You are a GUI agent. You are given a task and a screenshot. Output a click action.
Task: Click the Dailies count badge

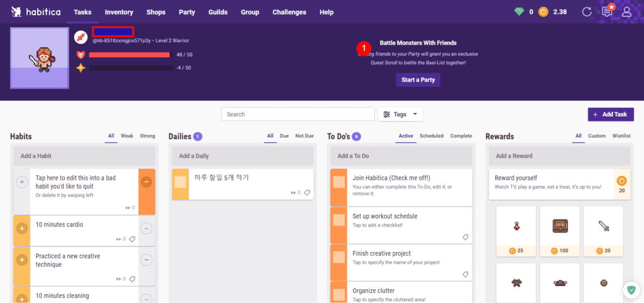(x=198, y=136)
